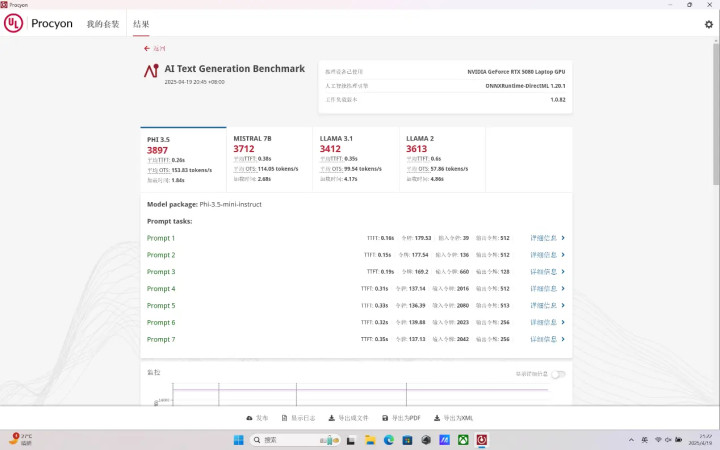Click the Export to File label

(x=353, y=418)
